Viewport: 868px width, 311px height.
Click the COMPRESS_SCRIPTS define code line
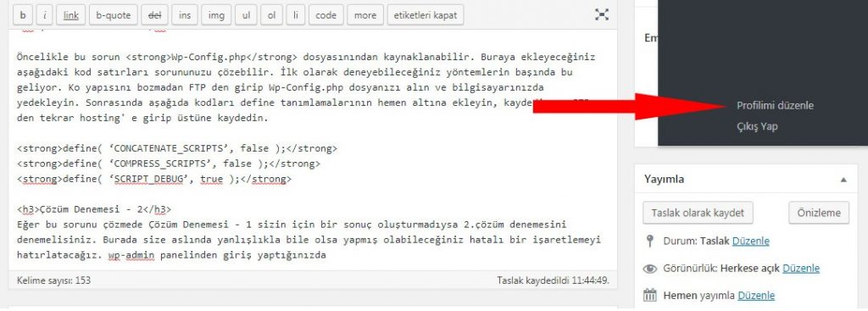coord(169,164)
